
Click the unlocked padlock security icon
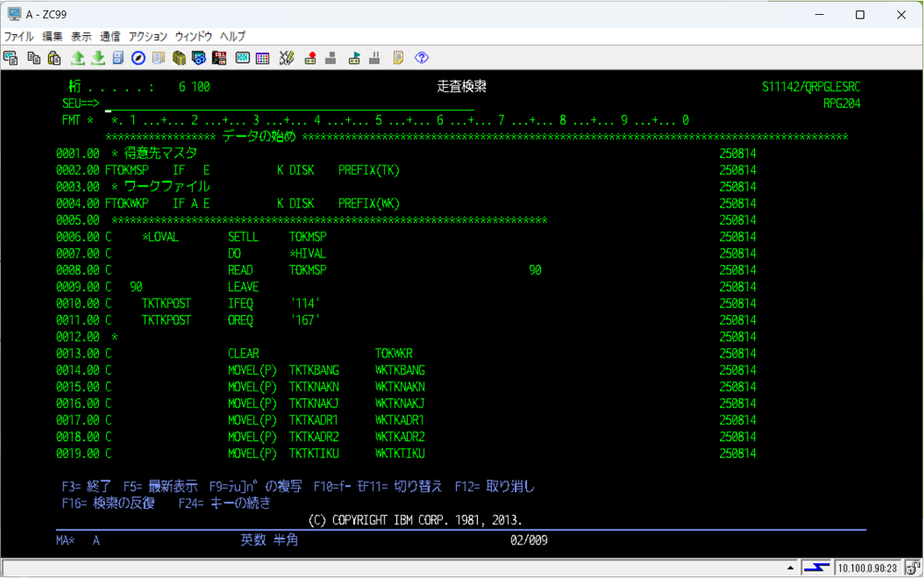(913, 568)
